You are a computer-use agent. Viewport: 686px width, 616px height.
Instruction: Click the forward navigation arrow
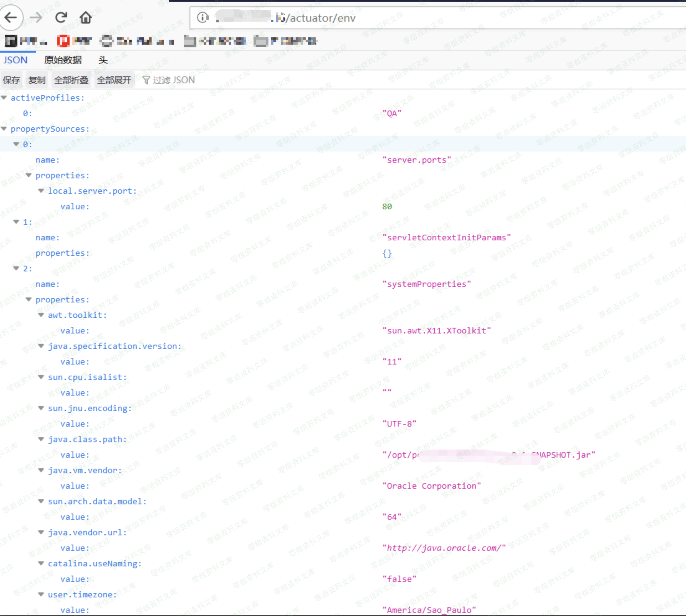point(35,17)
